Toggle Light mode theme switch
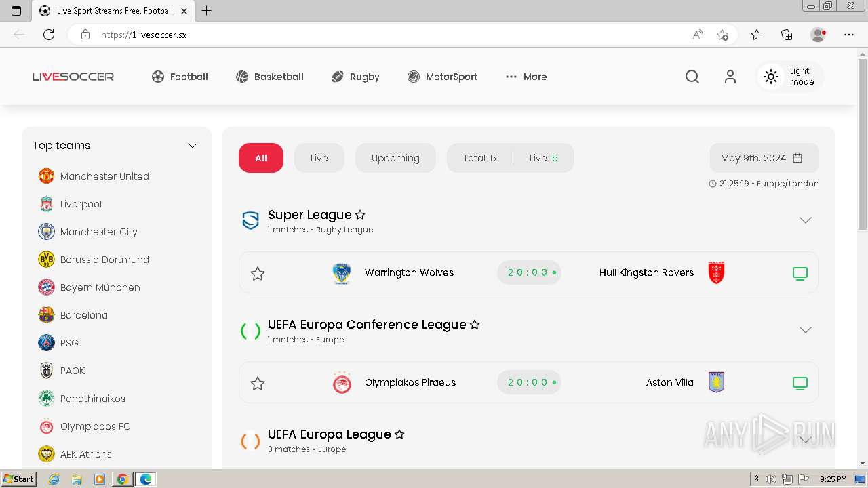This screenshot has width=868, height=488. pyautogui.click(x=790, y=77)
